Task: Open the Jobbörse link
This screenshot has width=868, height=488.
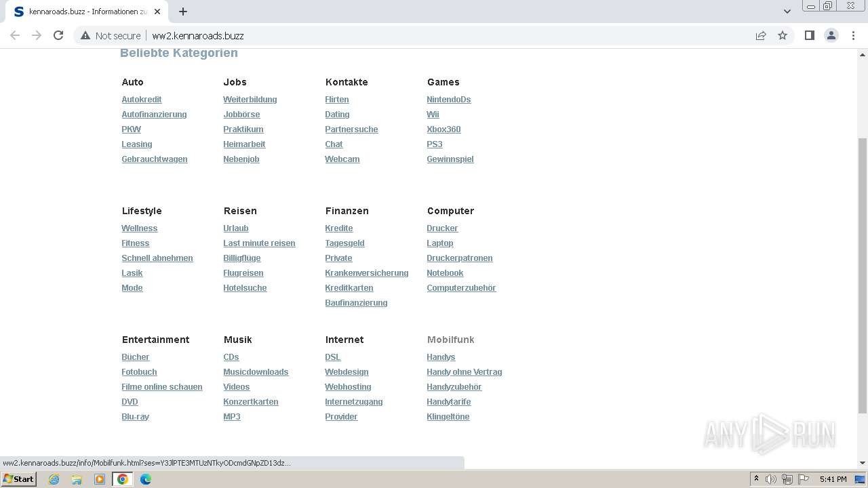Action: 241,115
